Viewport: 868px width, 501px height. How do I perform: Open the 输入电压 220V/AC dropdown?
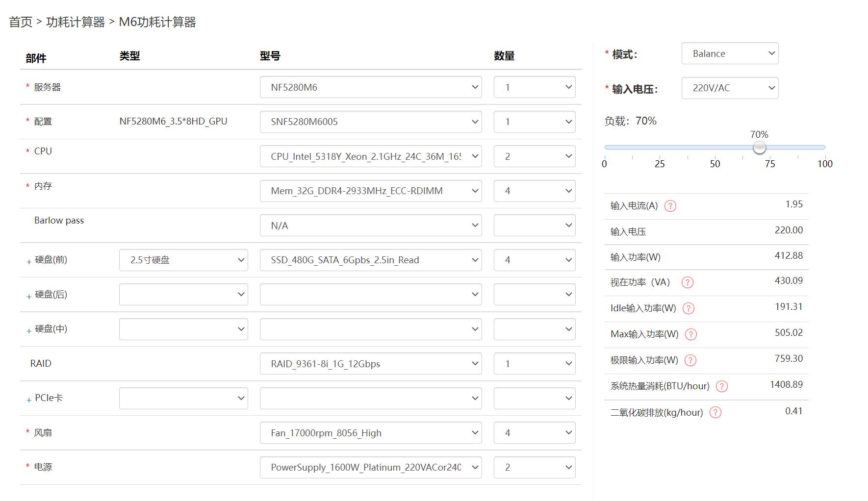[730, 88]
